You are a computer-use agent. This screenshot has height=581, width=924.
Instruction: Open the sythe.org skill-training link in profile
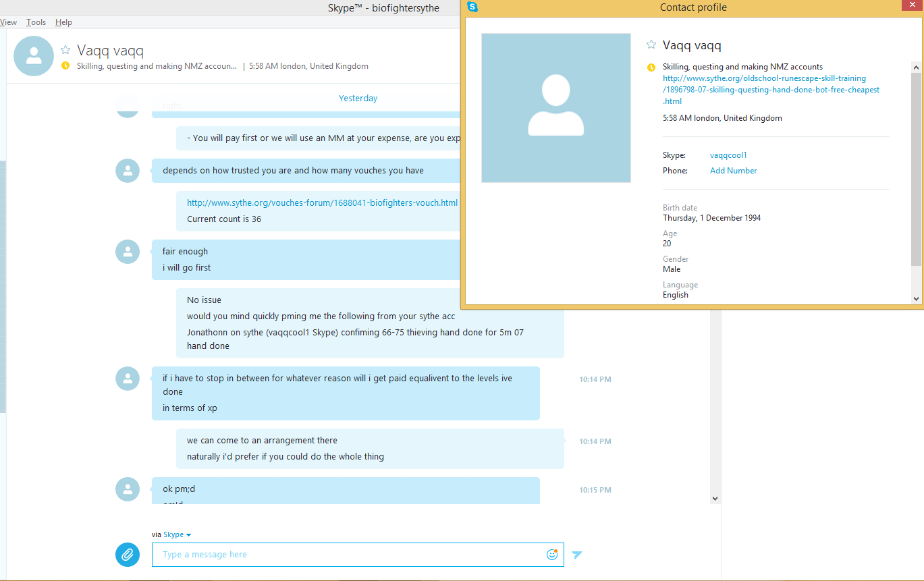pyautogui.click(x=771, y=90)
